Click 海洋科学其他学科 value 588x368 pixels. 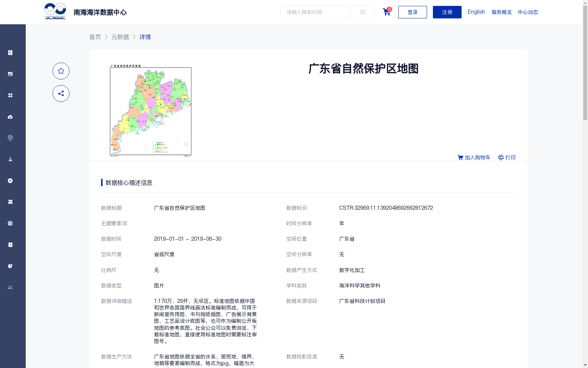360,286
